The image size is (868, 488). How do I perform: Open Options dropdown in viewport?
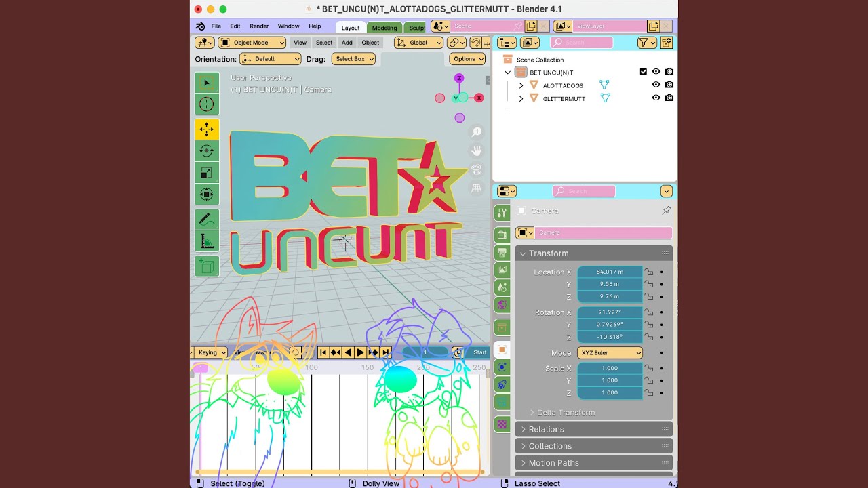[x=467, y=59]
